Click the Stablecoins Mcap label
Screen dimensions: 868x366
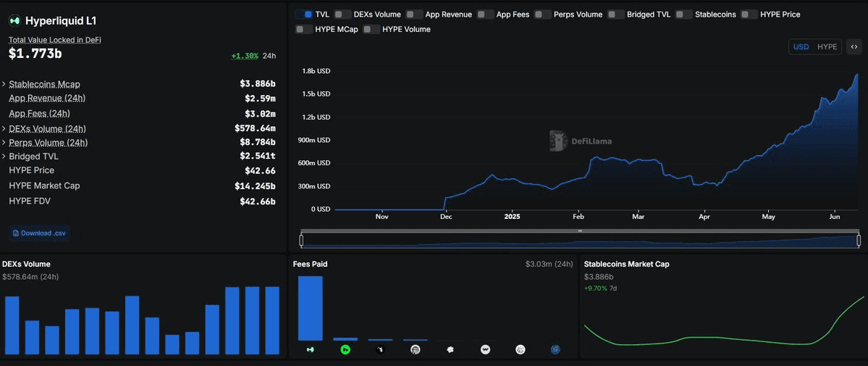click(x=44, y=84)
